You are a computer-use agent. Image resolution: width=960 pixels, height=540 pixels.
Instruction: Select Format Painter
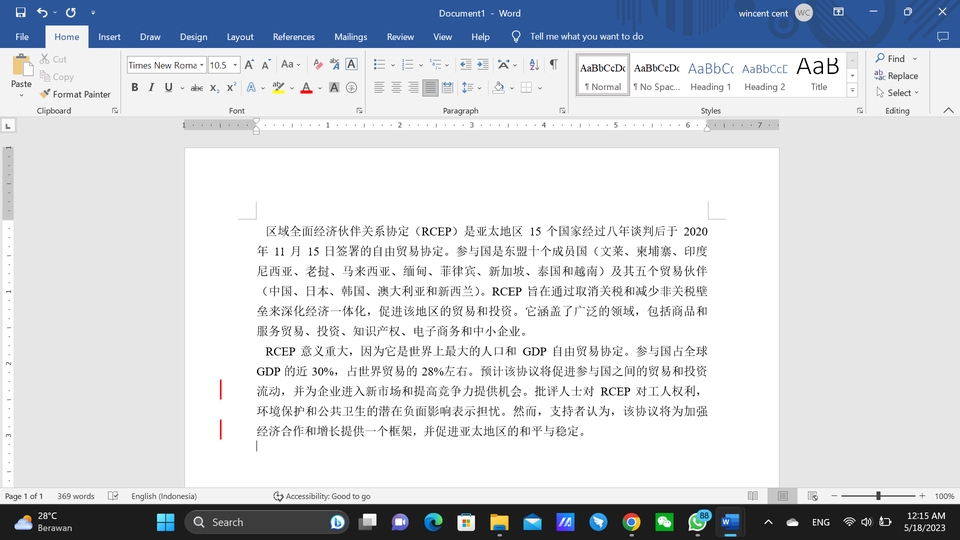tap(75, 94)
